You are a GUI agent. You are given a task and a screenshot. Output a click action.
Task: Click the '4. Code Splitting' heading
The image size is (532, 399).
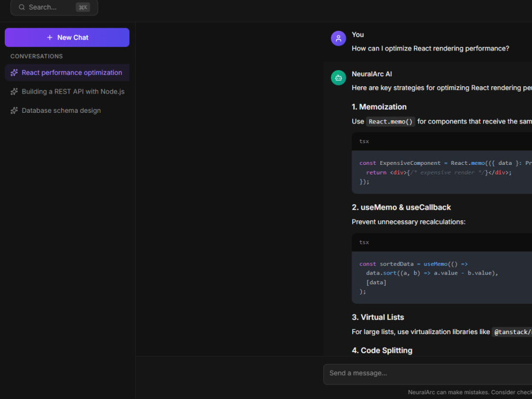click(x=381, y=351)
